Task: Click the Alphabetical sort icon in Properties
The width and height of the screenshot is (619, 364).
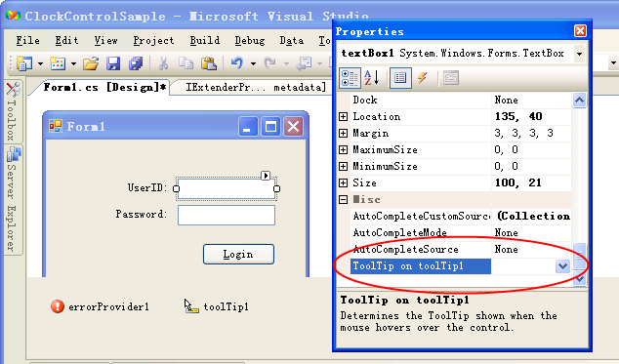Action: [x=372, y=78]
